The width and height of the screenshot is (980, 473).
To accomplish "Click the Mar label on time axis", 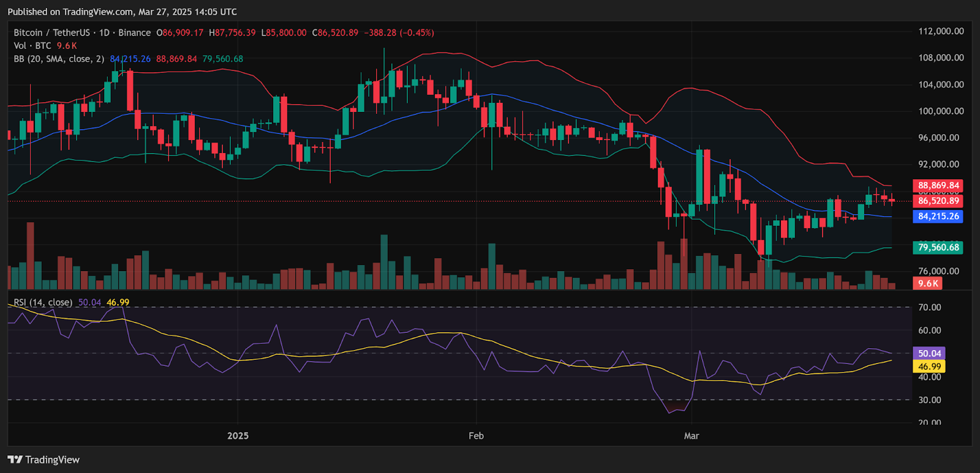I will point(692,436).
